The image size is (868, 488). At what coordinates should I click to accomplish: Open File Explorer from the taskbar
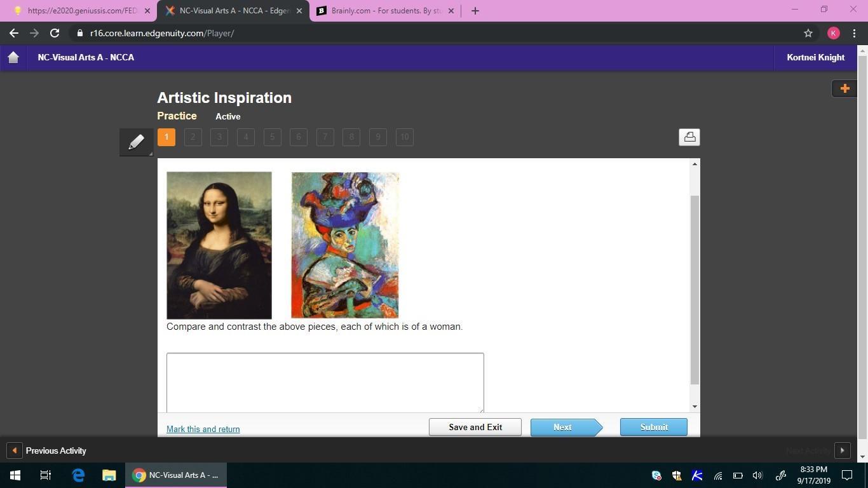coord(109,475)
